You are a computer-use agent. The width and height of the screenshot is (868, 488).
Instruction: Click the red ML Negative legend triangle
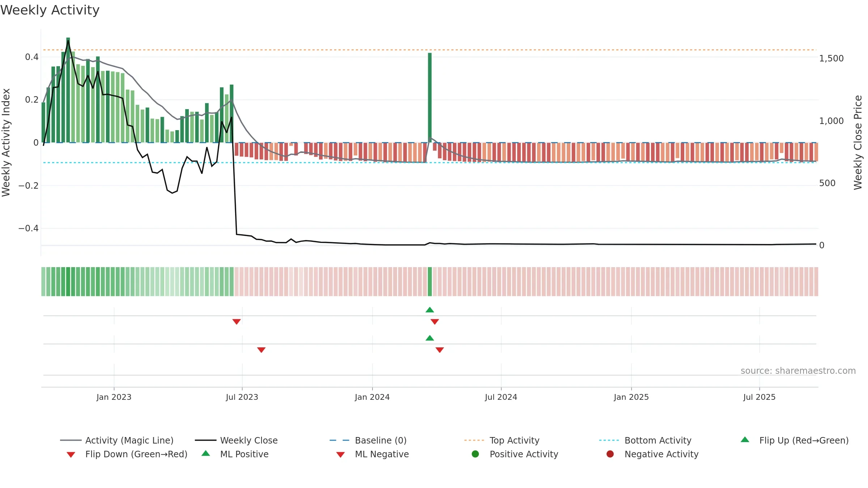(x=340, y=455)
